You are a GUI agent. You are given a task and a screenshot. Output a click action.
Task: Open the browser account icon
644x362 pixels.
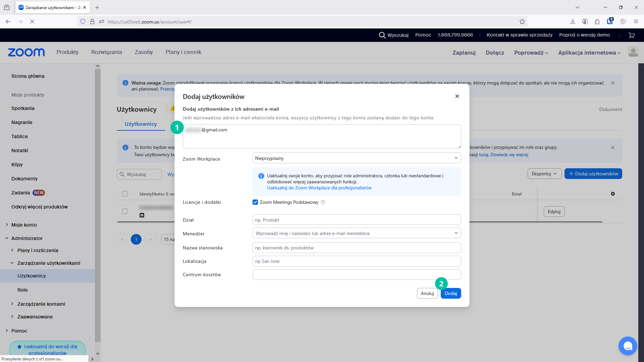tap(585, 21)
